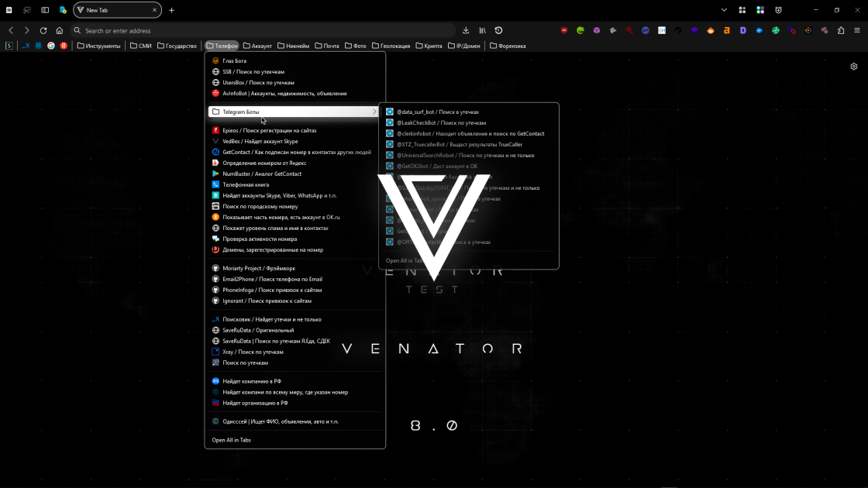Viewport: 868px width, 488px height.
Task: Open the Форензика bookmark folder
Action: click(x=508, y=46)
